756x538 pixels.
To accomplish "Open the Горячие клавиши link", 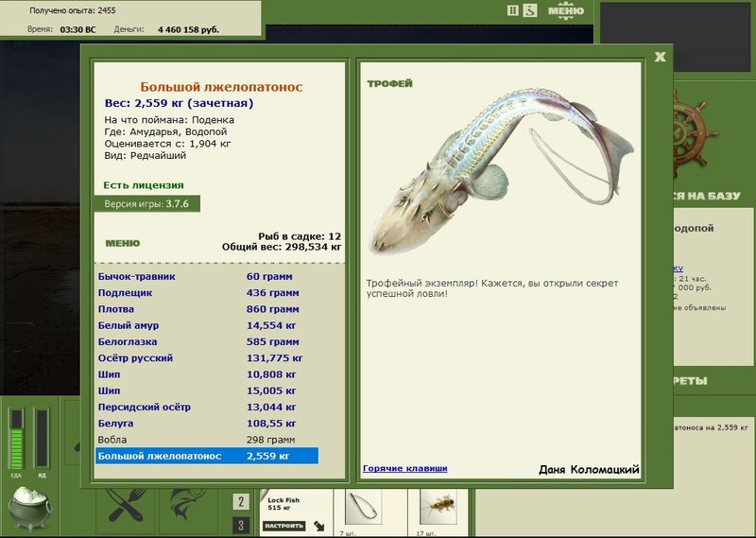I will 405,468.
